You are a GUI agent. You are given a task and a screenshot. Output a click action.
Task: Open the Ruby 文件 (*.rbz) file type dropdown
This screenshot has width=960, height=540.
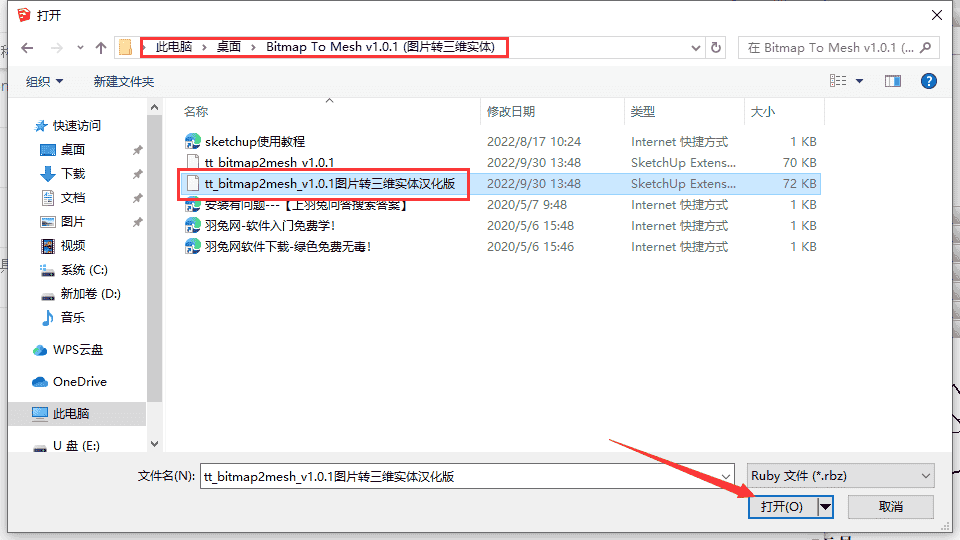coord(841,476)
